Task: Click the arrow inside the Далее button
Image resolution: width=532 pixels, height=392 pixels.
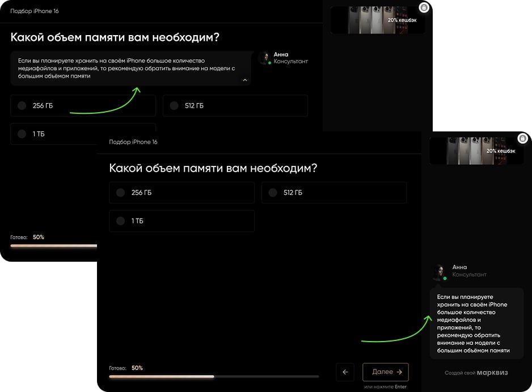Action: (x=399, y=372)
